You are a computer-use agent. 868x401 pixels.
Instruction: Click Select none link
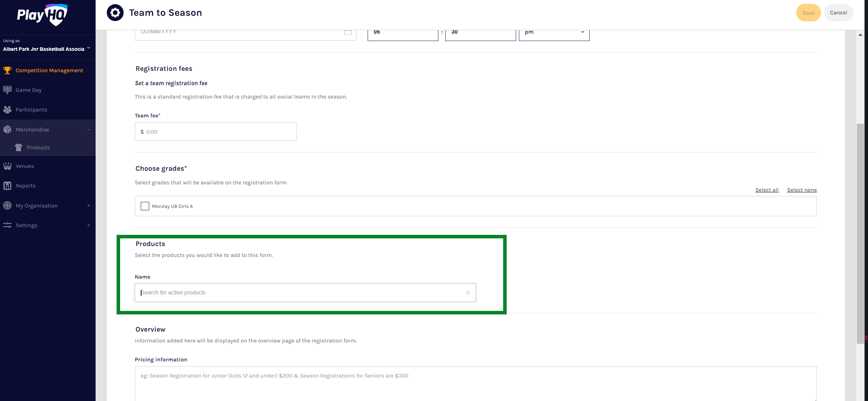tap(802, 190)
